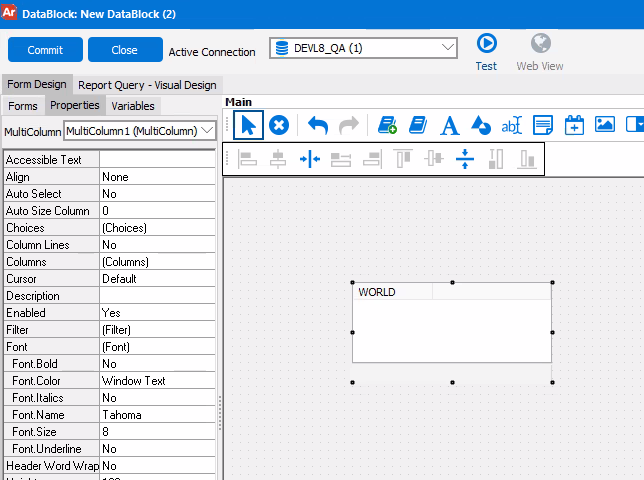The width and height of the screenshot is (644, 480).
Task: Click the plain blue book icon
Action: pyautogui.click(x=418, y=125)
